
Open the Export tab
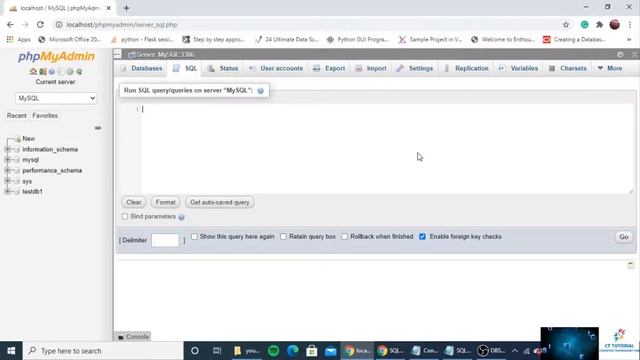point(329,68)
